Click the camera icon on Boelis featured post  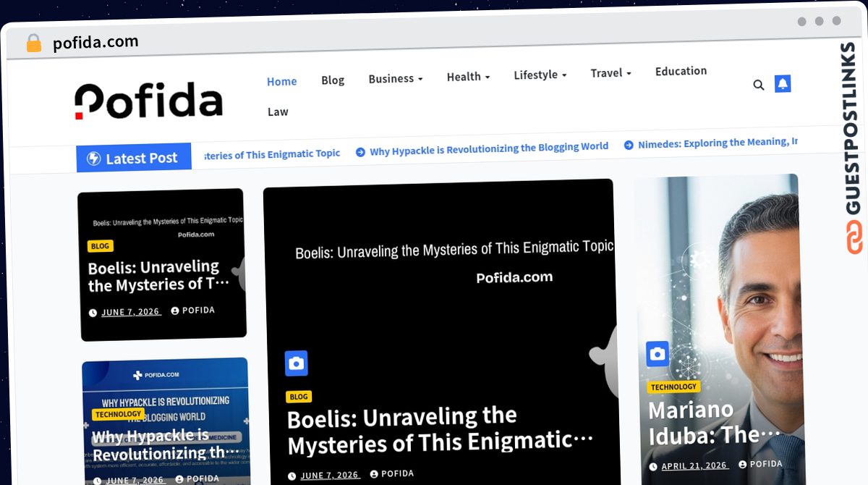296,363
